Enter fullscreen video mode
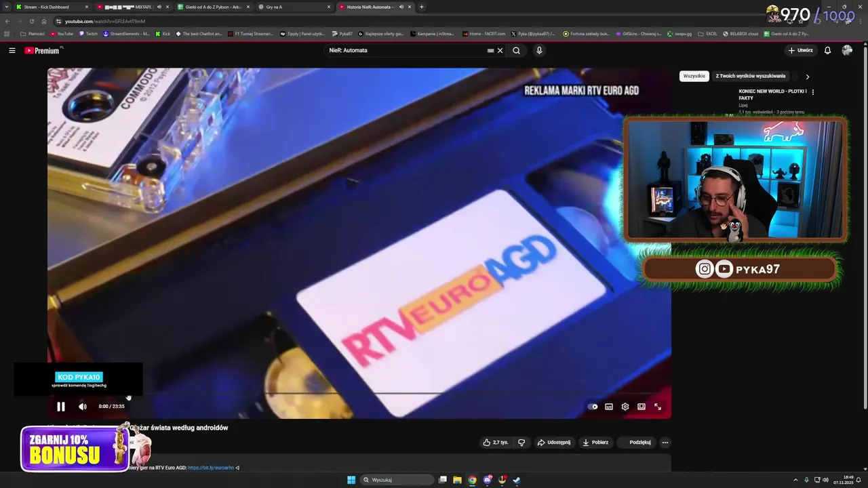The image size is (868, 488). pyautogui.click(x=658, y=407)
